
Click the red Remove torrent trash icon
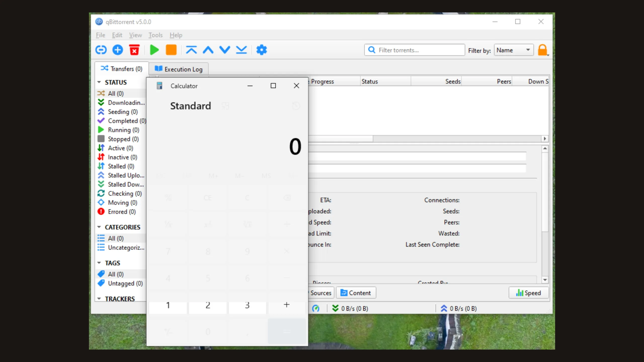[x=134, y=50]
